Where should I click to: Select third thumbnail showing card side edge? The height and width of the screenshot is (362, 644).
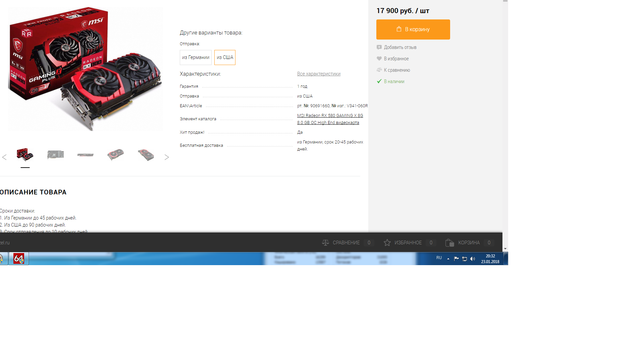pyautogui.click(x=86, y=155)
